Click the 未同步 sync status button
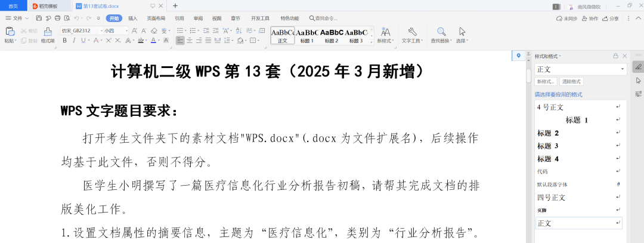644x243 pixels. [x=567, y=19]
